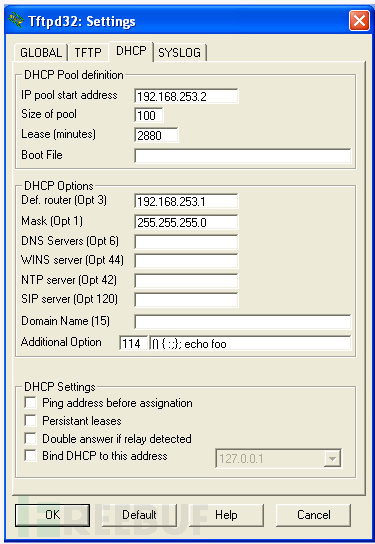Select the SYSLOG tab
Image resolution: width=375 pixels, height=544 pixels.
tap(179, 52)
